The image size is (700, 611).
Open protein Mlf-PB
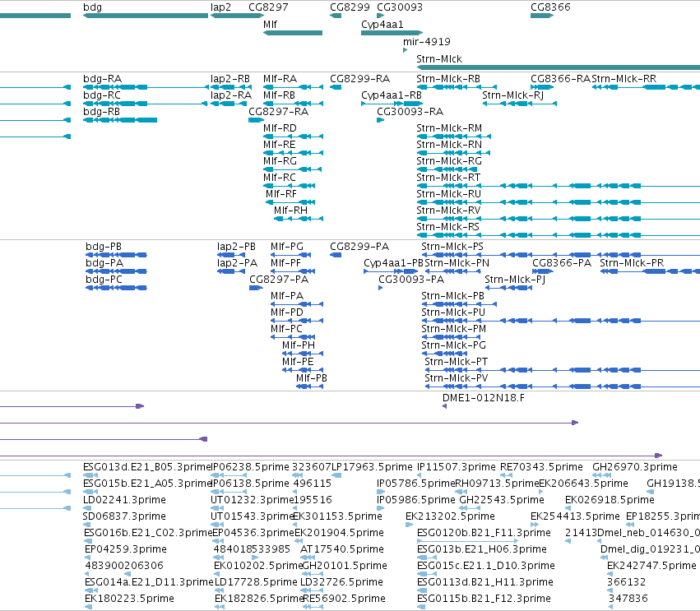point(312,378)
